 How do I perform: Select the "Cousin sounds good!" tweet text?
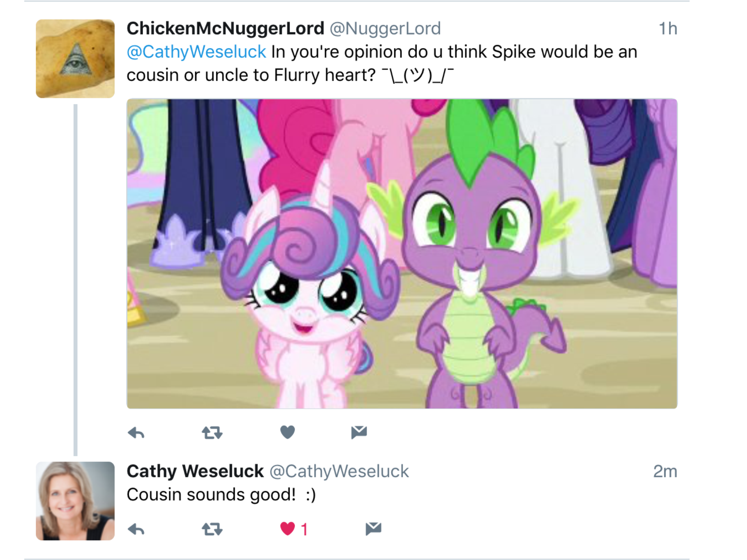[x=221, y=495]
